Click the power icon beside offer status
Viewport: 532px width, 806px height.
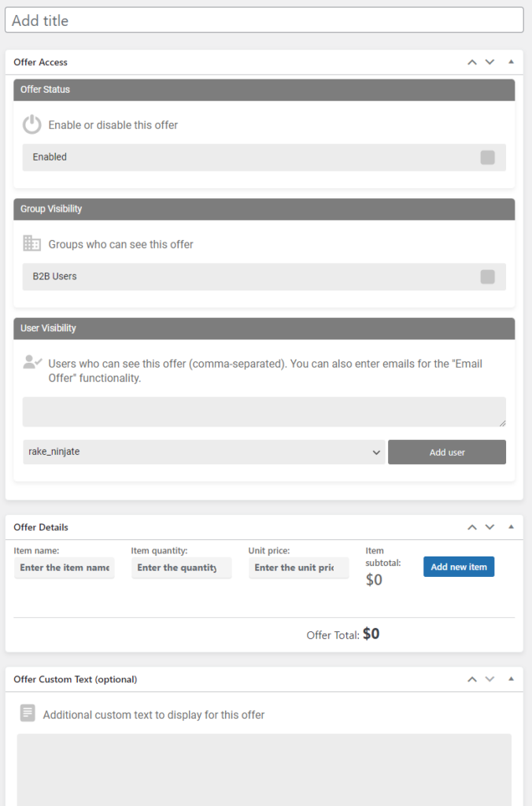point(31,124)
